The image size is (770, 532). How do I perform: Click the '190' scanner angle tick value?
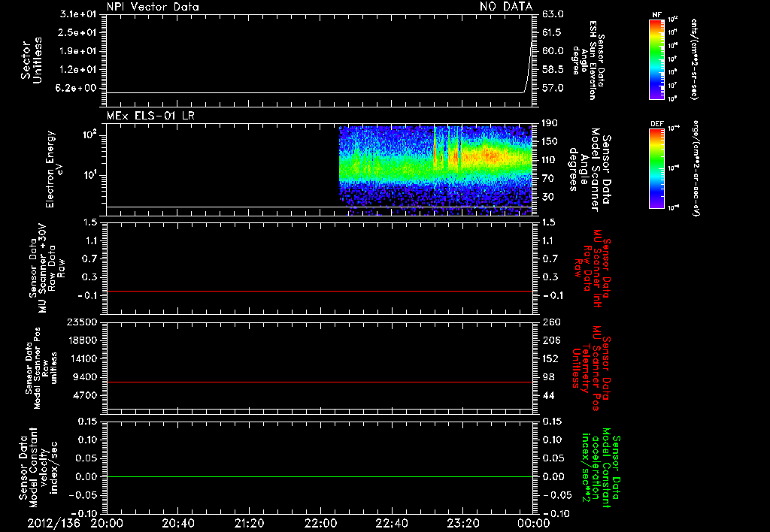tap(551, 123)
